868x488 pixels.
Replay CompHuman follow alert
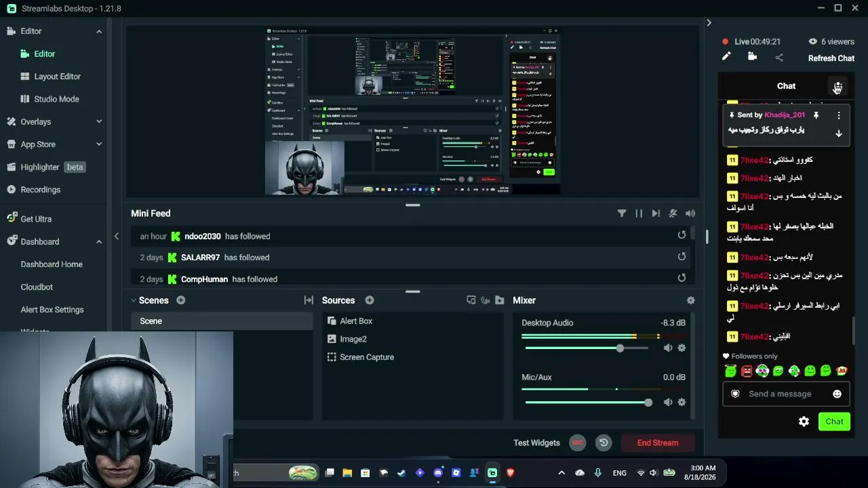[x=682, y=278]
